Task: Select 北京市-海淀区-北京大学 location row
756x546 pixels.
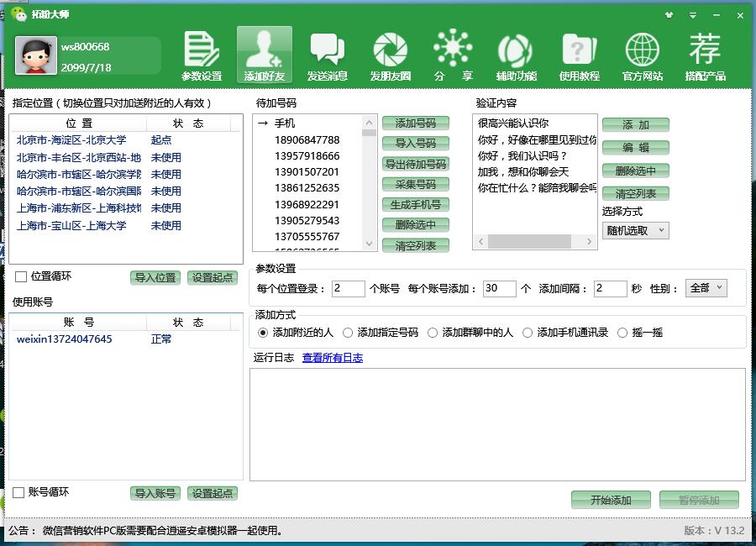Action: coord(125,140)
